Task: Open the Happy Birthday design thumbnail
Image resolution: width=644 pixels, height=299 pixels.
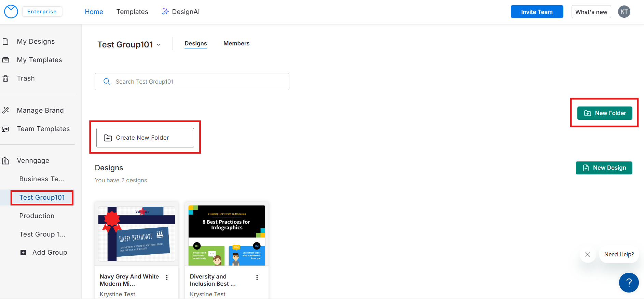Action: (x=137, y=234)
